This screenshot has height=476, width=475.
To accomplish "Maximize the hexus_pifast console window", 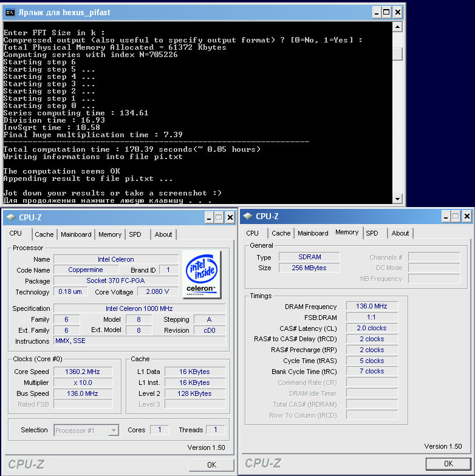I will click(386, 12).
